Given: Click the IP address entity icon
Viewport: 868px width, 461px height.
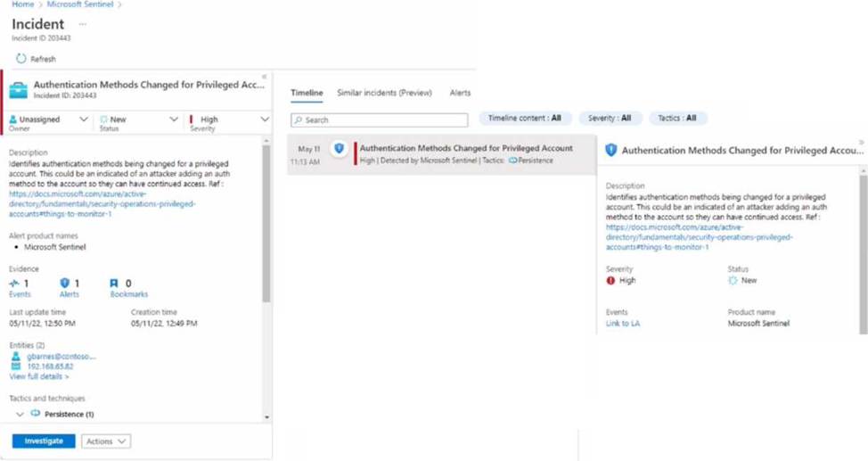Looking at the screenshot, I should pyautogui.click(x=16, y=366).
